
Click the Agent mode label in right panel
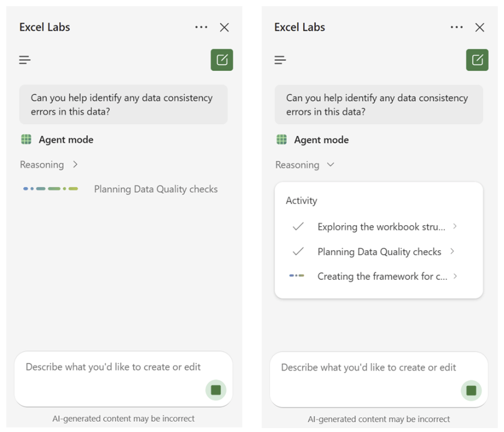pos(321,140)
